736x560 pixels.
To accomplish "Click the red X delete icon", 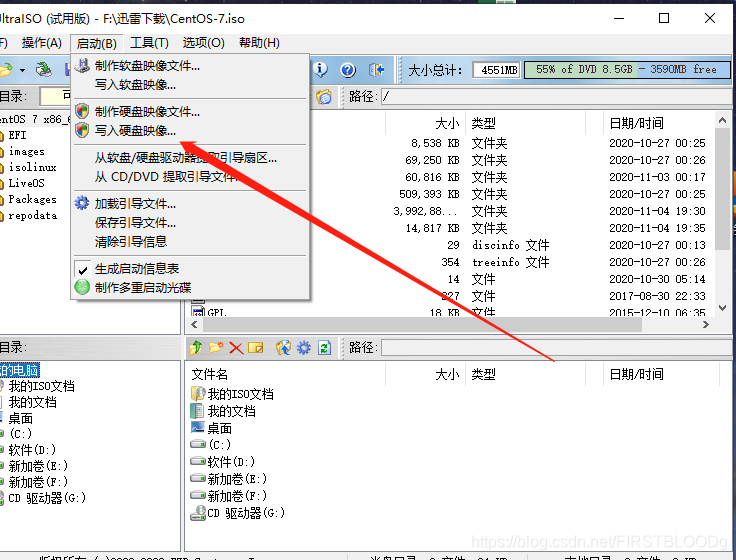I will 236,348.
